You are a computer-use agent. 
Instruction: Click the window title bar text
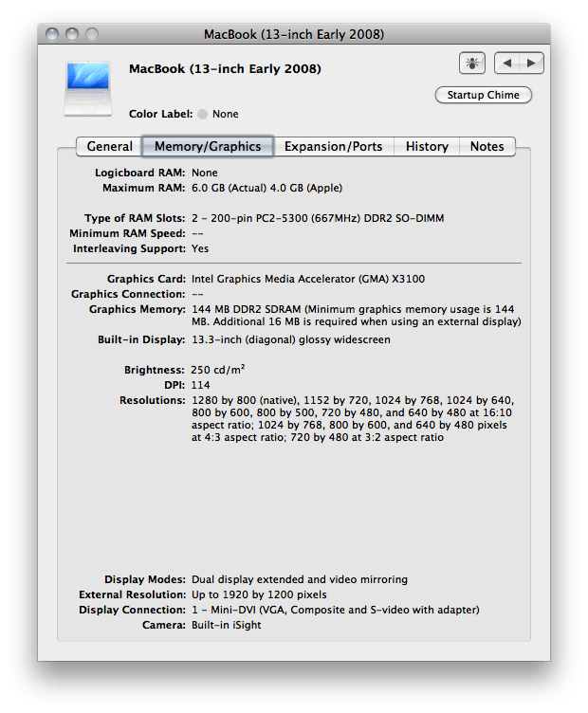tap(294, 34)
